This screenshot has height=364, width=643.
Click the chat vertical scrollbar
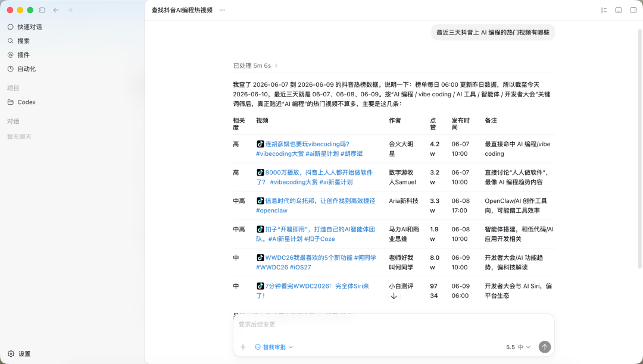pyautogui.click(x=639, y=149)
